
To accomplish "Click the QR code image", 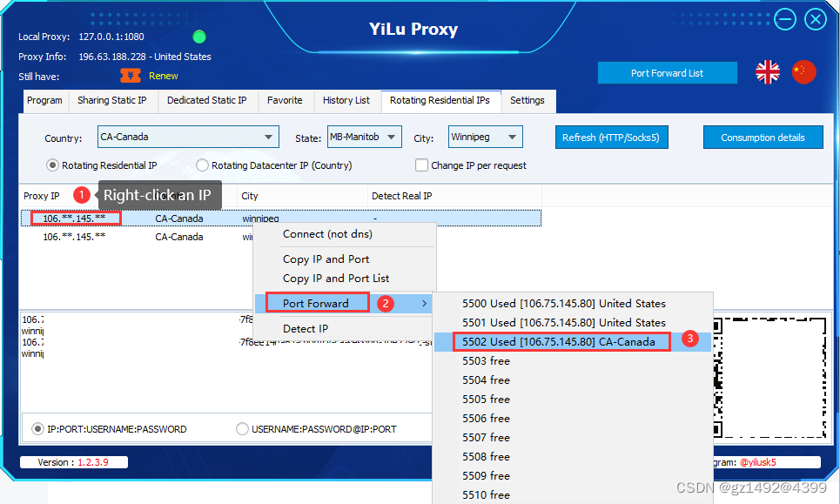I will [x=769, y=378].
